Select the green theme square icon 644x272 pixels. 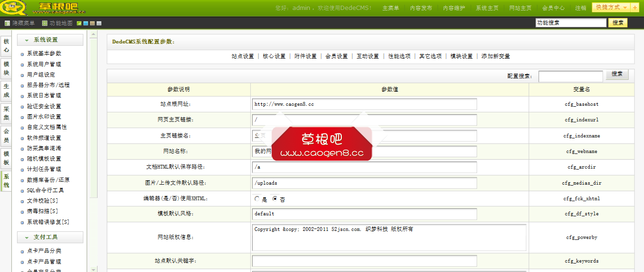(79, 23)
